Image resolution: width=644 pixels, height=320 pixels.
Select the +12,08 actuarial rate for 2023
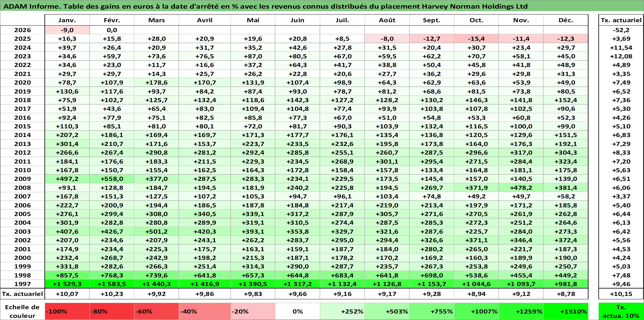click(621, 56)
